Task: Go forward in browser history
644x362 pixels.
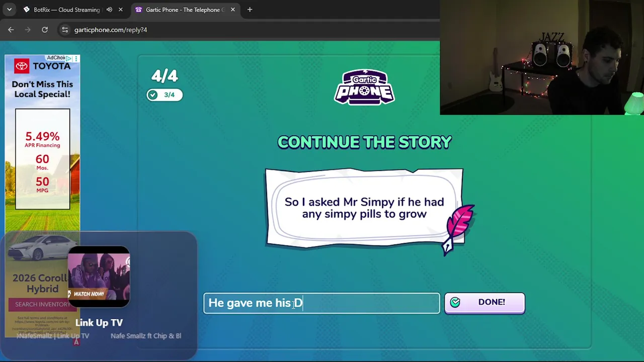Action: tap(28, 30)
